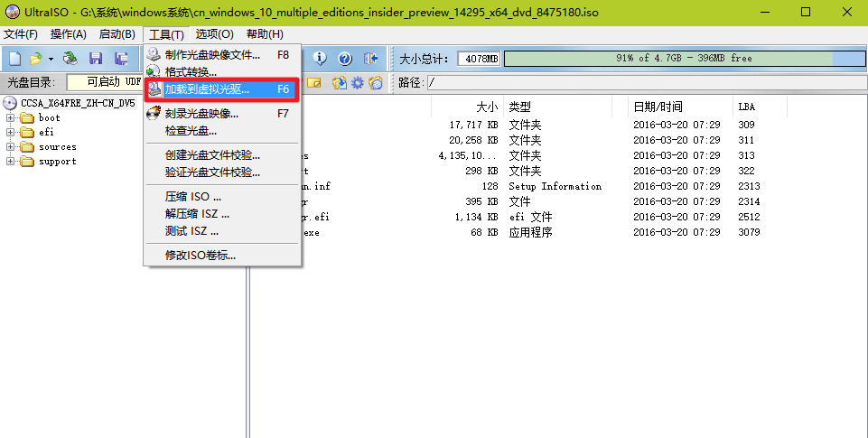This screenshot has height=438, width=868.
Task: Choose 修改ISO卷标... menu entry
Action: 222,256
